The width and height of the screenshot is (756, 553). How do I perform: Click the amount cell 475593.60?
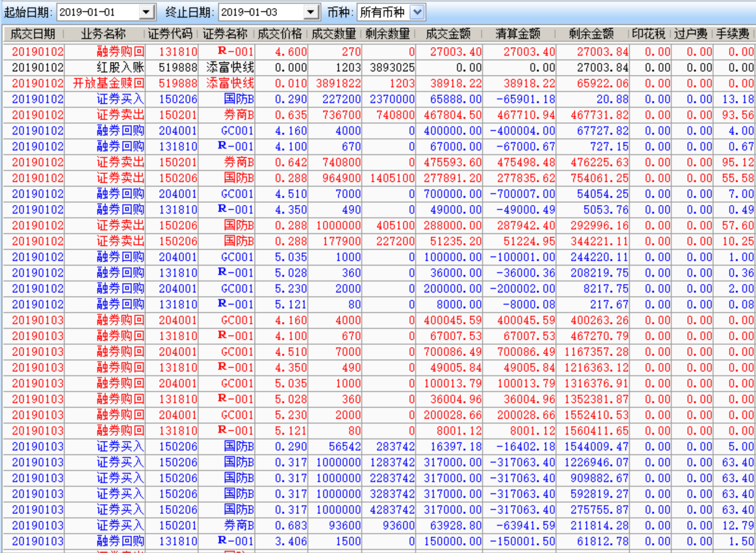[449, 162]
